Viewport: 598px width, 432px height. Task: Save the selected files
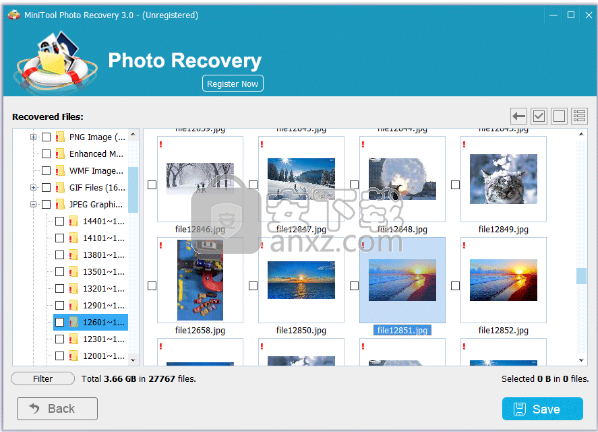pos(542,409)
